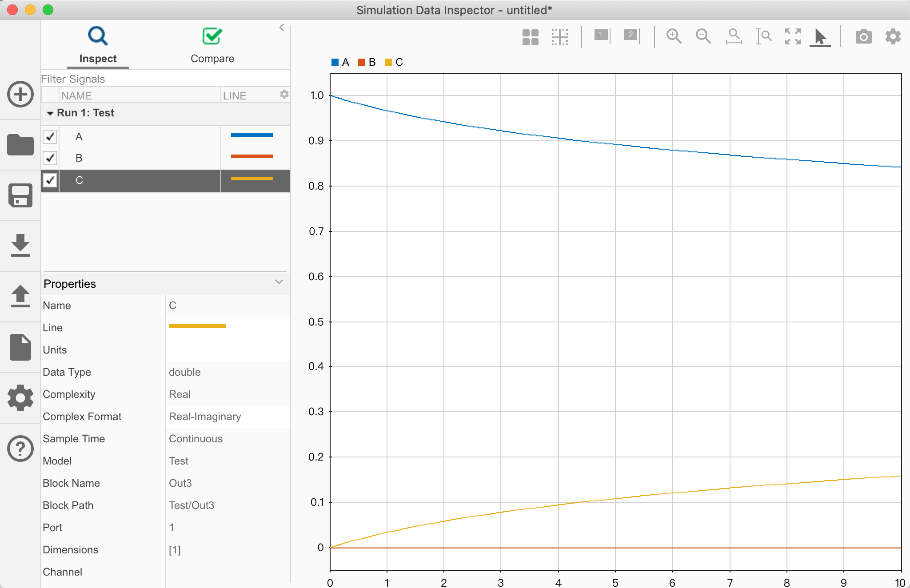This screenshot has height=588, width=910.
Task: Uncheck signal B checkbox
Action: coord(50,158)
